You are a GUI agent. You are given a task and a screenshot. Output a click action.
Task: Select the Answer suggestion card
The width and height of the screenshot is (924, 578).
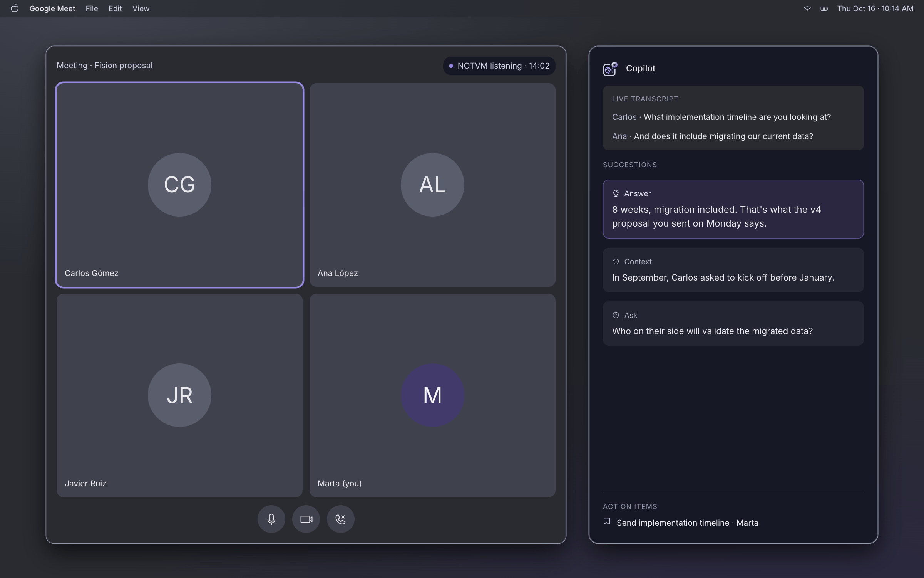(x=733, y=209)
